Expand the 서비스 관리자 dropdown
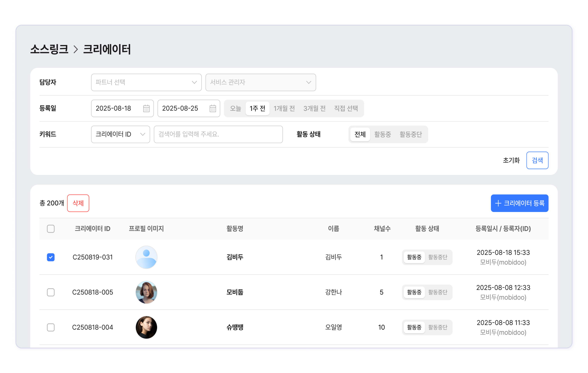Screen dimensions: 588x373 (261, 82)
